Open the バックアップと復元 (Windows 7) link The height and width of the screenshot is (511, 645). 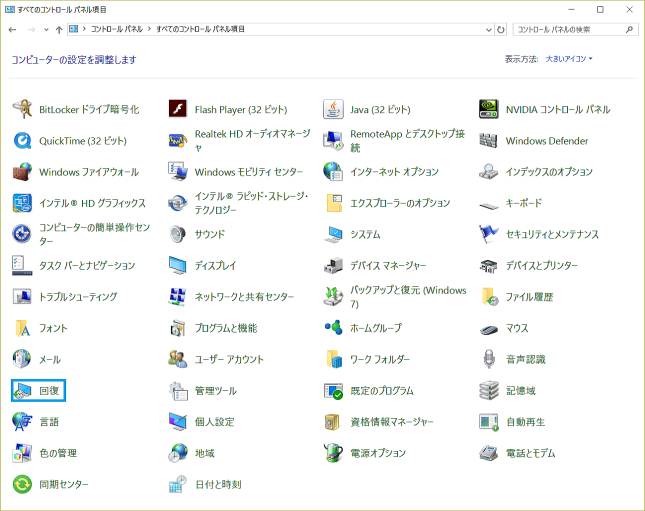pos(408,297)
